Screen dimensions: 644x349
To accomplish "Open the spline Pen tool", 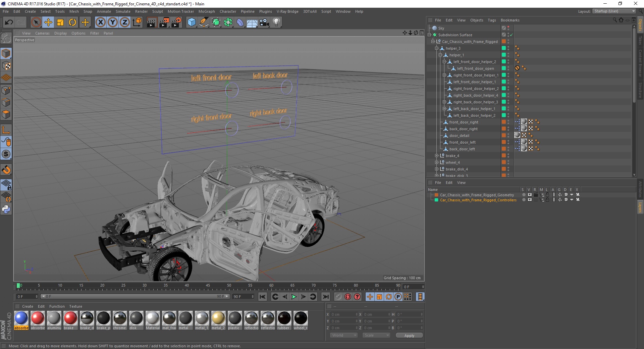I will point(204,22).
